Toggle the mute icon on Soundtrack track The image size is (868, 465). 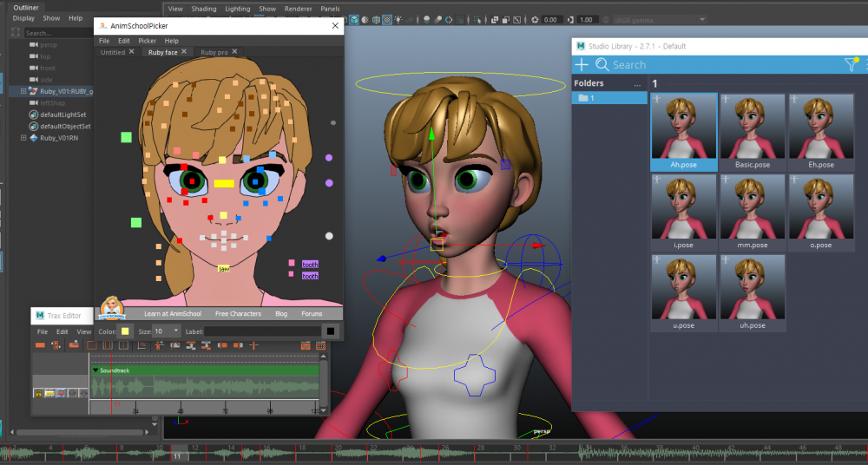coord(62,393)
